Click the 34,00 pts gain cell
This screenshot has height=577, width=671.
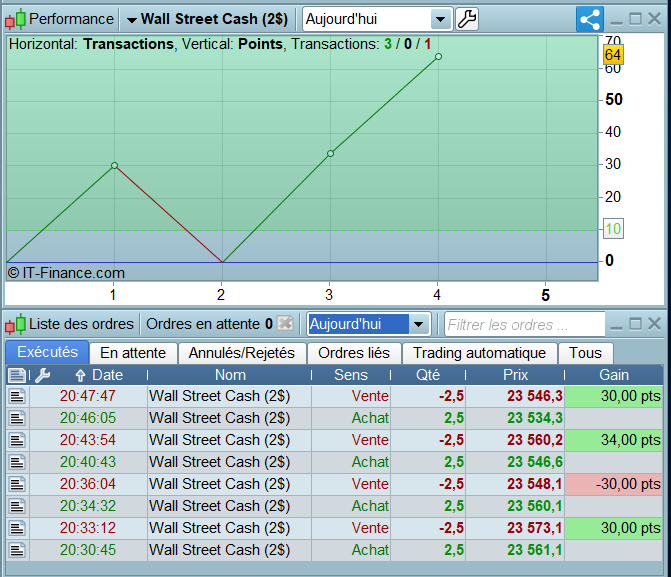[x=614, y=440]
